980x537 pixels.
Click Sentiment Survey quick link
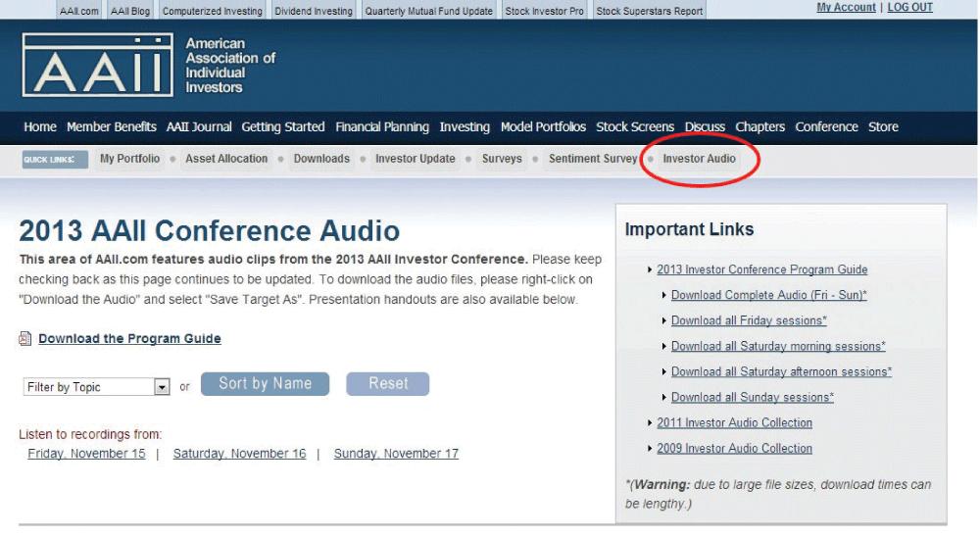(x=593, y=159)
